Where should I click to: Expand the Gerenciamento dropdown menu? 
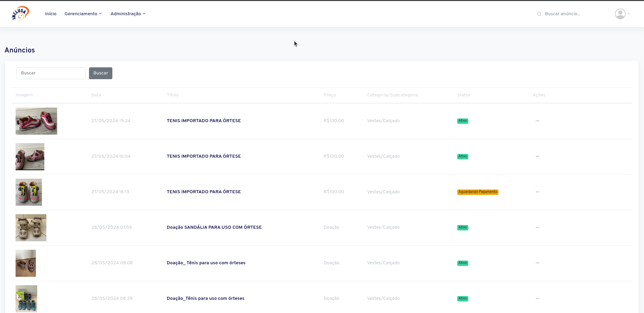pyautogui.click(x=83, y=14)
